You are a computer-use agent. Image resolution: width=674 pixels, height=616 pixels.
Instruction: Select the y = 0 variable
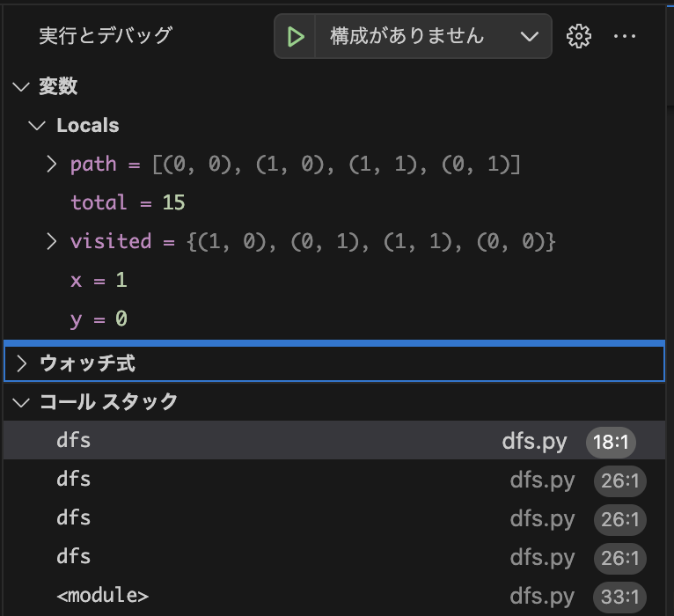click(x=99, y=319)
